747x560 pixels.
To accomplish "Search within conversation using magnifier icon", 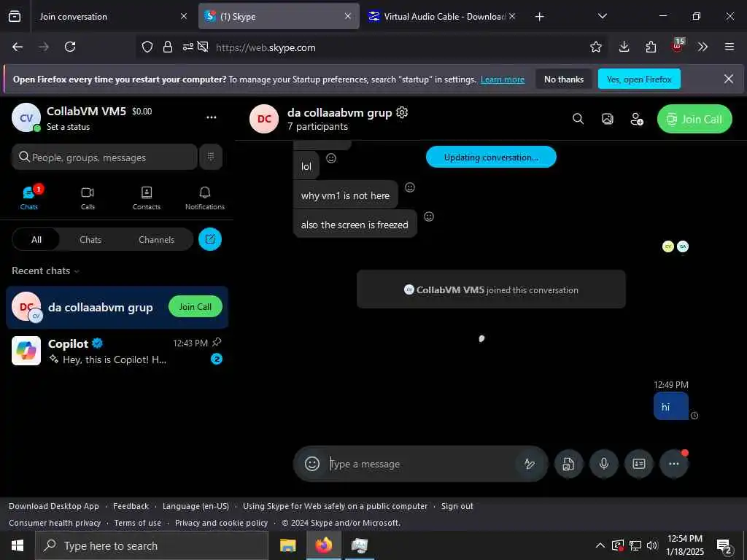I will tap(578, 119).
